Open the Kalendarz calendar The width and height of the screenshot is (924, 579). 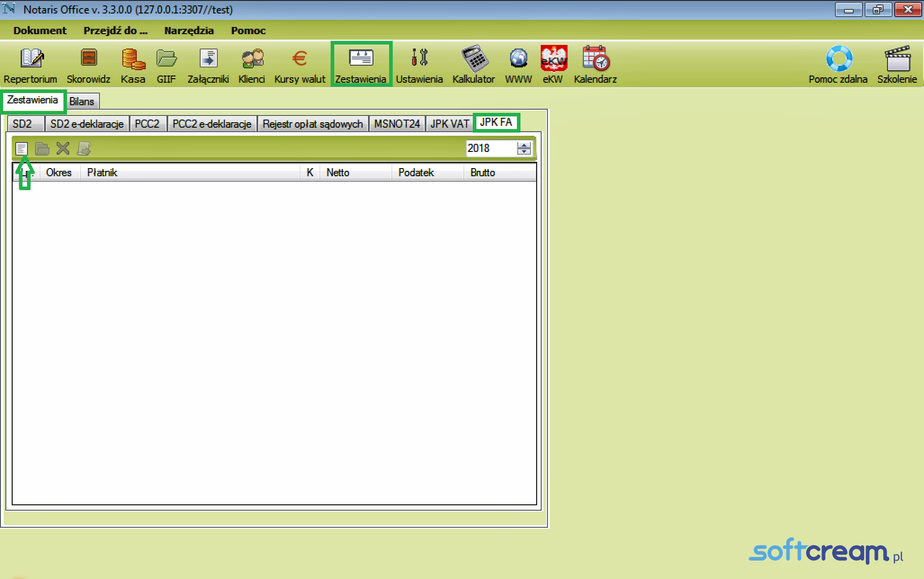pyautogui.click(x=595, y=65)
